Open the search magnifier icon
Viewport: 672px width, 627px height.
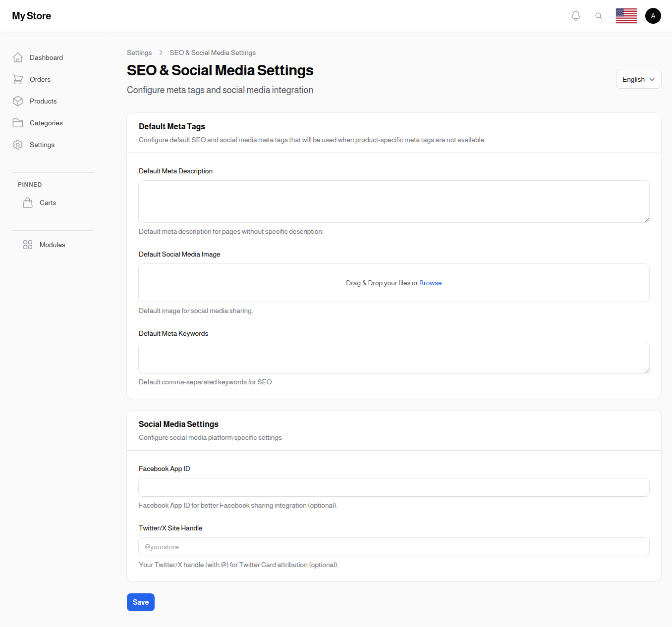click(598, 15)
